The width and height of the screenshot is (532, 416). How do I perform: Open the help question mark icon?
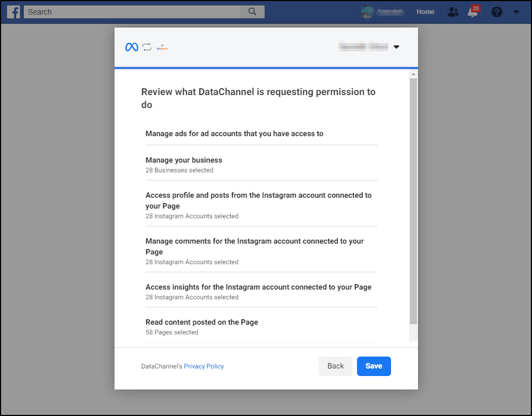coord(497,12)
